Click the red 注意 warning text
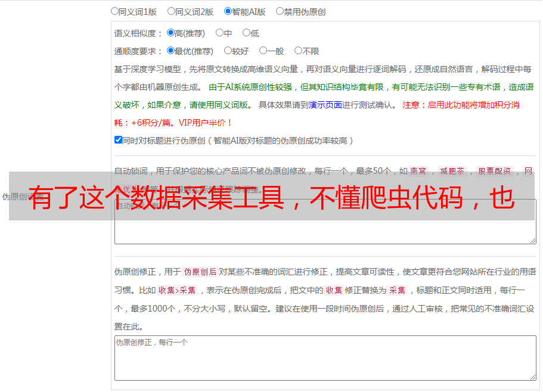 [317, 114]
